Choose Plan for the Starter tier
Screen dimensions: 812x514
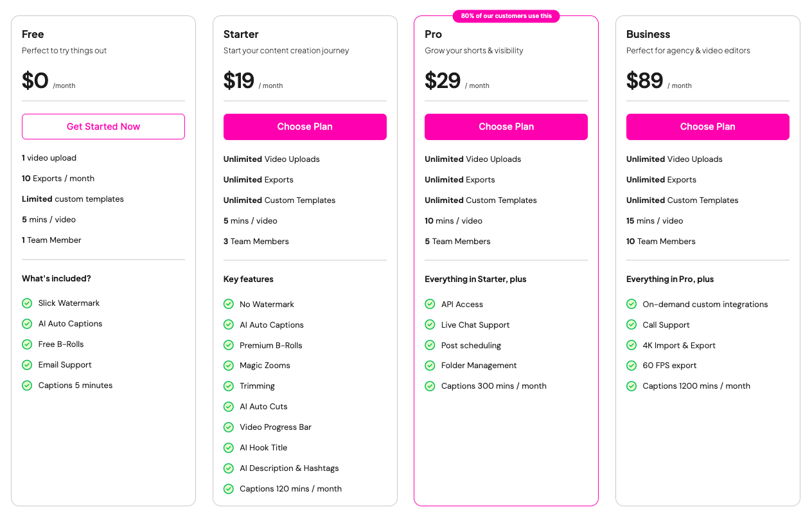tap(304, 127)
